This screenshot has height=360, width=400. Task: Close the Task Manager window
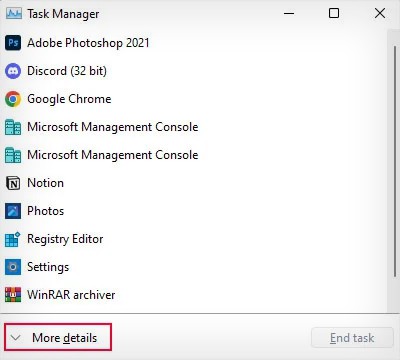(x=380, y=13)
